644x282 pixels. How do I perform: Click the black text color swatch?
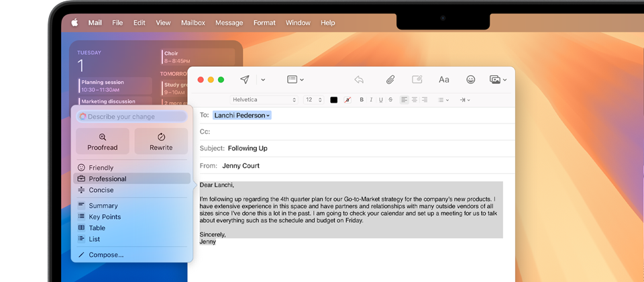tap(334, 100)
